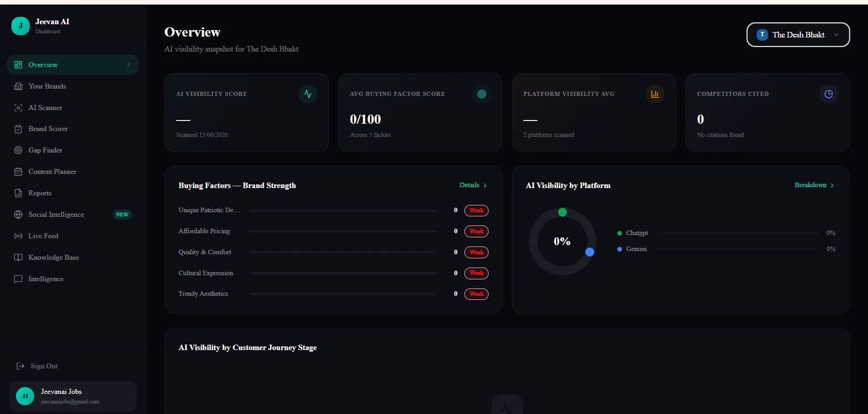Click the 'No citations found' text
This screenshot has width=868, height=414.
(x=720, y=135)
